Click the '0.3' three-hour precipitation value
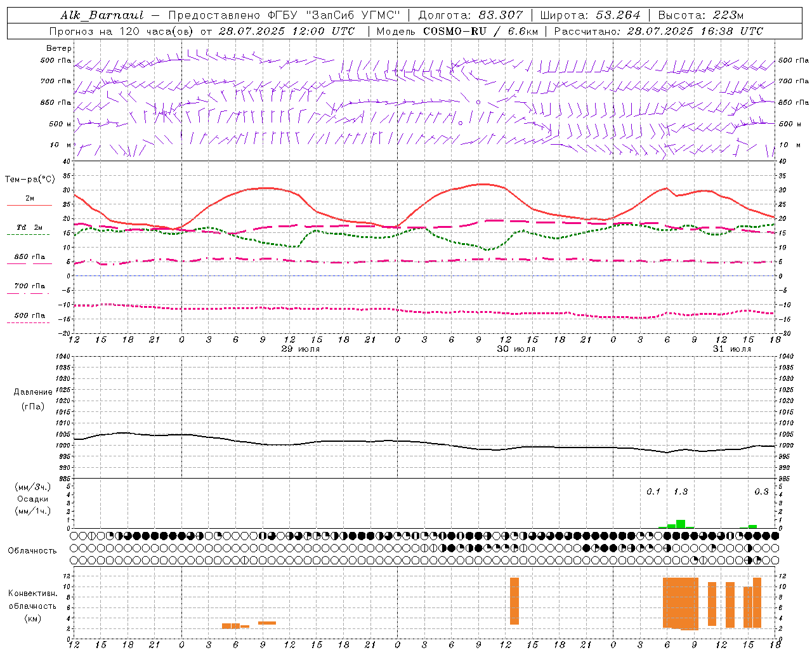This screenshot has height=650, width=812. coord(761,491)
